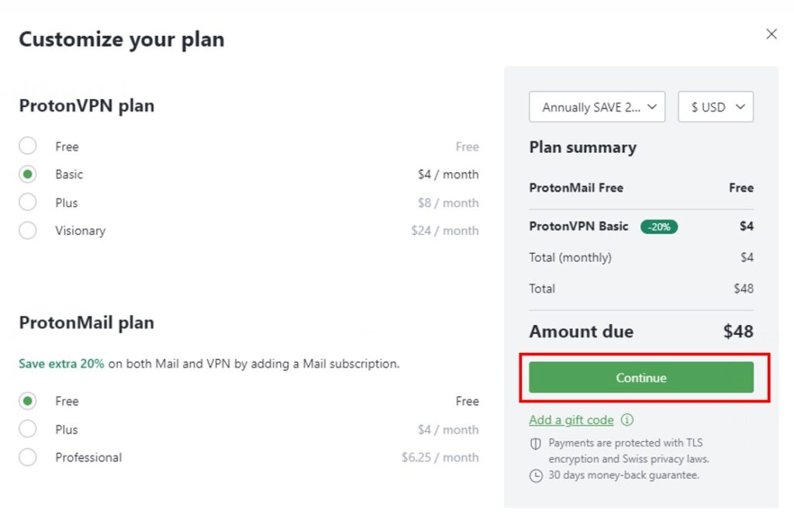The width and height of the screenshot is (794, 532).
Task: Click the -20% discount badge
Action: (x=659, y=227)
